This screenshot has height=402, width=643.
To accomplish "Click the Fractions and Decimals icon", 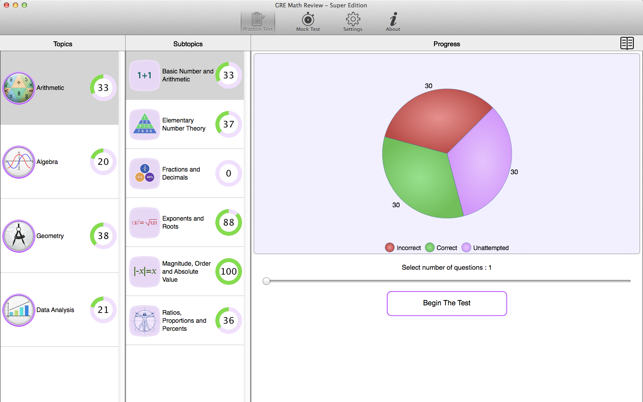I will [144, 174].
